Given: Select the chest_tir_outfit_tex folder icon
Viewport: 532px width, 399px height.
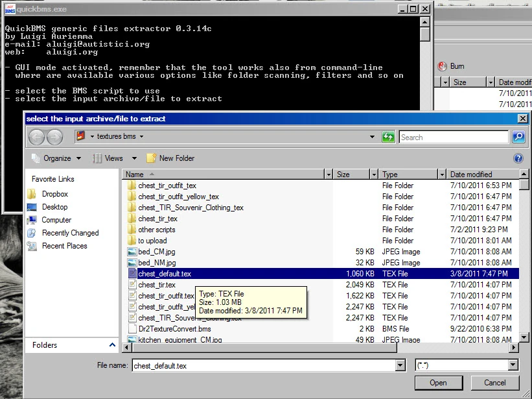Looking at the screenshot, I should (132, 186).
